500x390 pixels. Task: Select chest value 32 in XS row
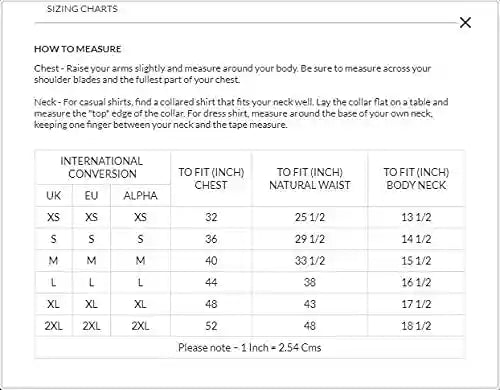211,217
